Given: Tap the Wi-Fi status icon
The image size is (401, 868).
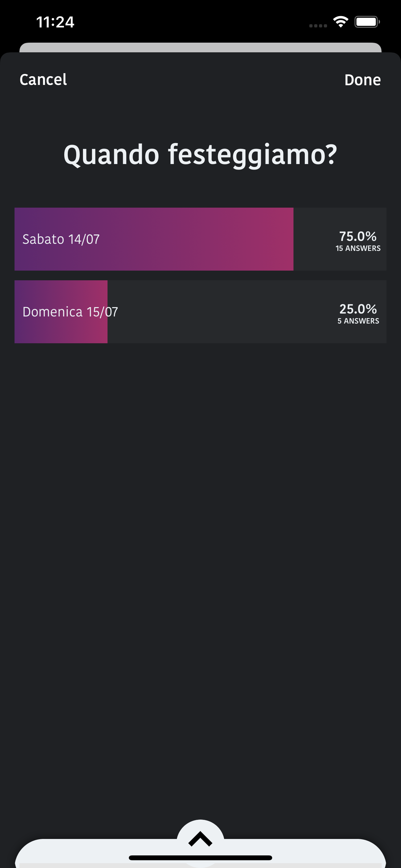Looking at the screenshot, I should pos(340,22).
